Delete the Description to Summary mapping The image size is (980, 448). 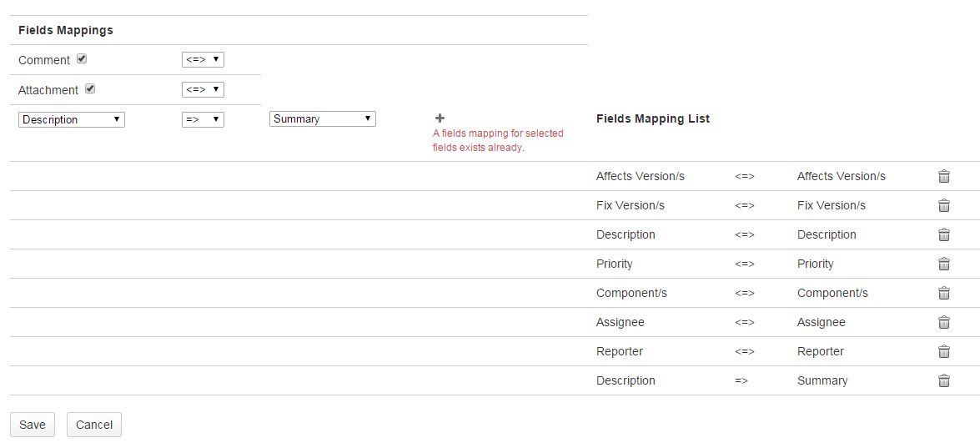(x=944, y=380)
